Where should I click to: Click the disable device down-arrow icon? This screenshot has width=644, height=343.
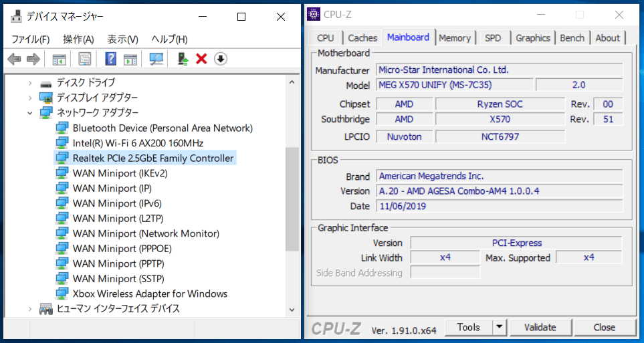coord(221,59)
